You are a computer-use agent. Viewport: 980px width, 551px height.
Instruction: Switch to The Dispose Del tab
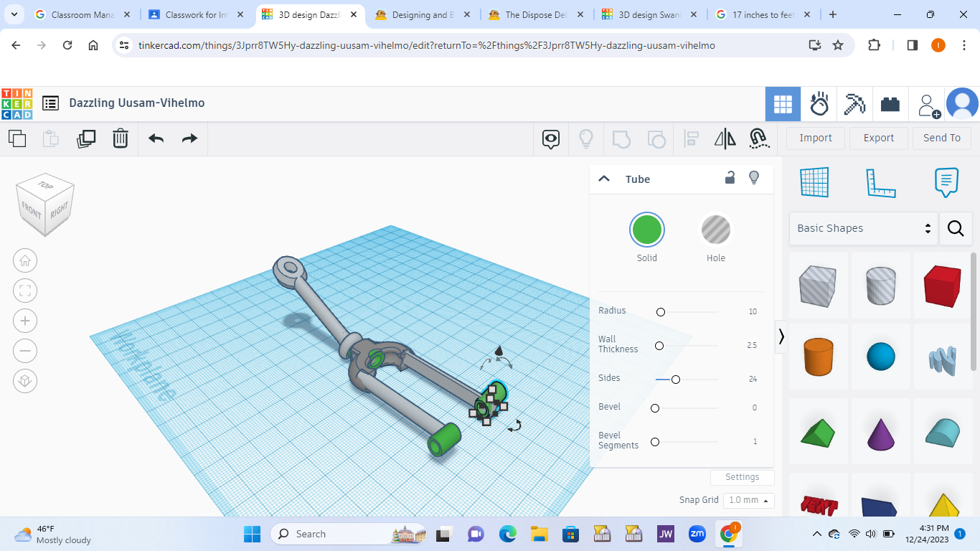(537, 14)
